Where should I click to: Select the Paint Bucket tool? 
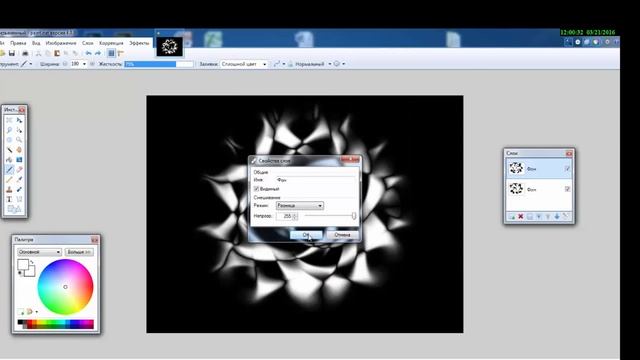(x=9, y=160)
